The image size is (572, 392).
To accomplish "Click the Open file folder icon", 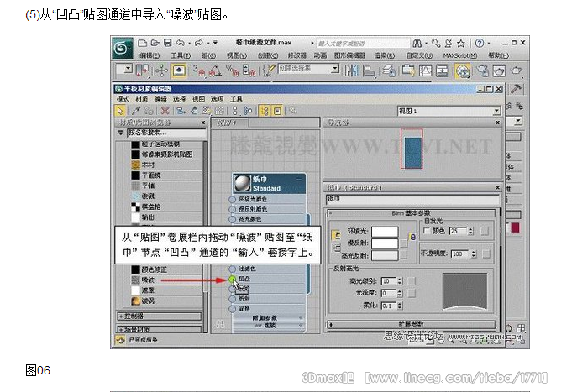I will click(155, 43).
